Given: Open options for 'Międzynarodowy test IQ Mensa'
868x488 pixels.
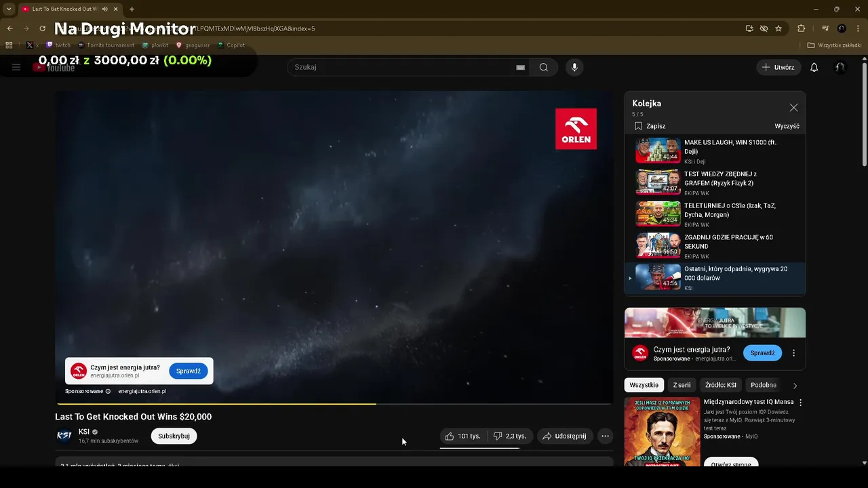Looking at the screenshot, I should [x=800, y=402].
